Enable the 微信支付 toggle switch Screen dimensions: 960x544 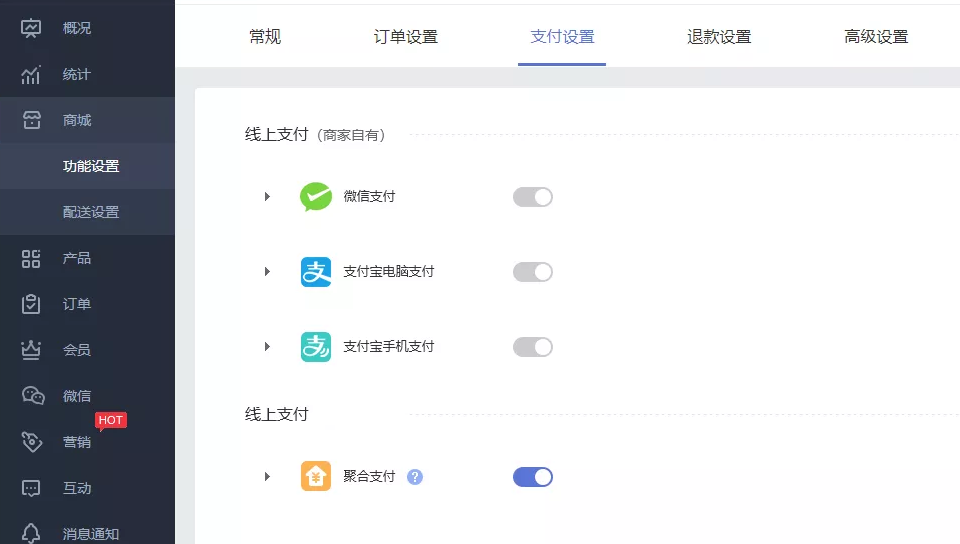pos(533,197)
